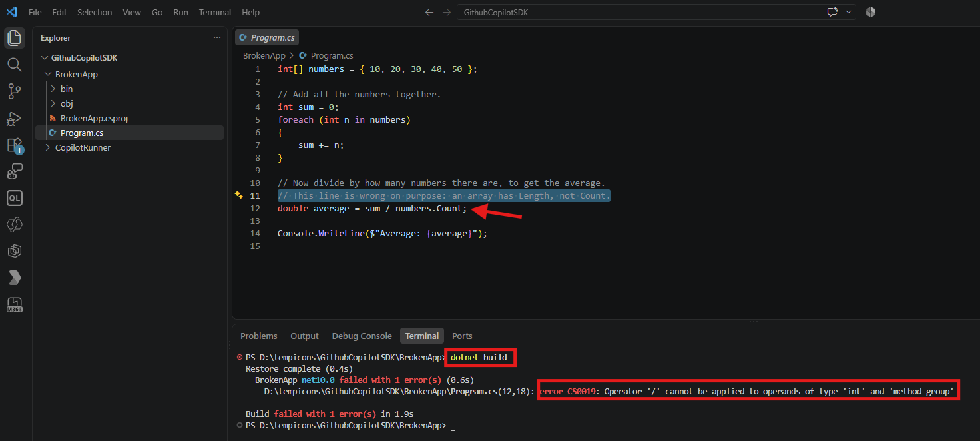This screenshot has height=441, width=980.
Task: Click 'Build failed with 1 error(s)' text
Action: coord(312,414)
